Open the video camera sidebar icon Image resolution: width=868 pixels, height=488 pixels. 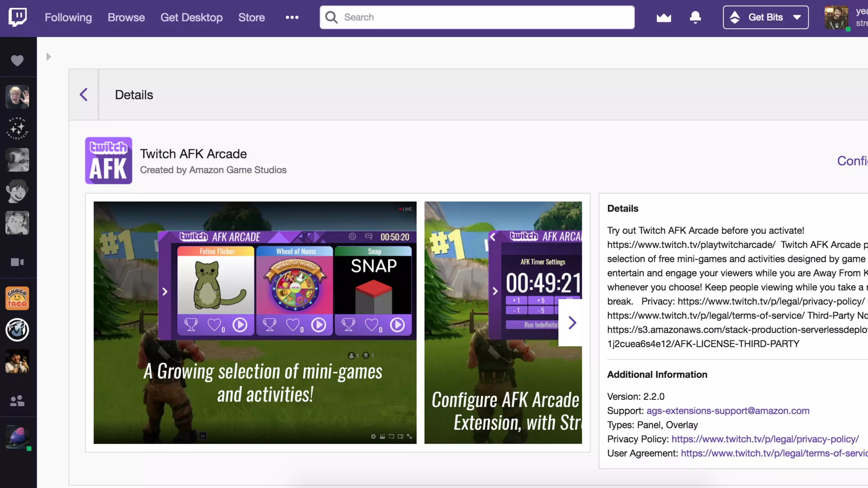(x=17, y=262)
